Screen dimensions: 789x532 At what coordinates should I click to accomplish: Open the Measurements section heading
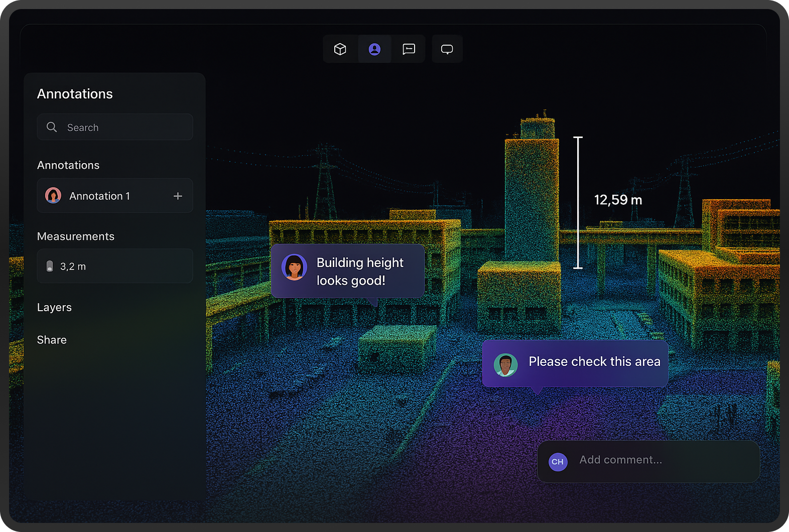pyautogui.click(x=76, y=236)
